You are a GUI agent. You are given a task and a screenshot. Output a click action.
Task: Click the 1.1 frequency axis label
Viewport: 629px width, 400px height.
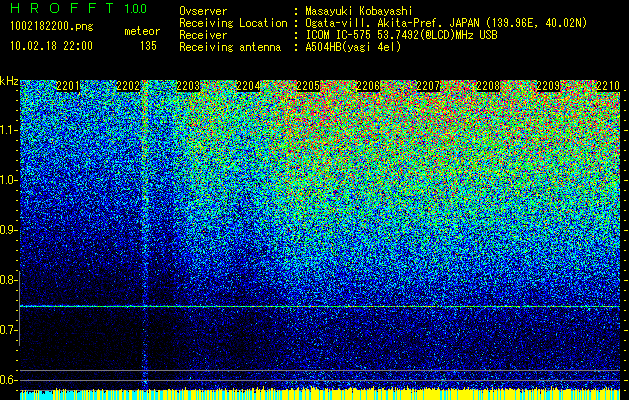9,130
